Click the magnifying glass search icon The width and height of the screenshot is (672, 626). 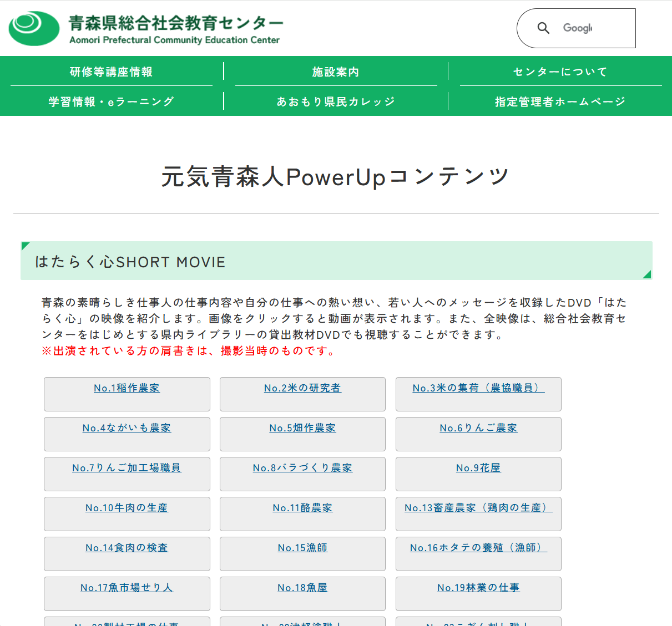543,28
